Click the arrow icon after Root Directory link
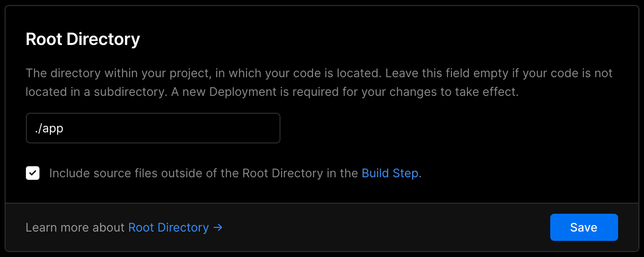 click(218, 228)
